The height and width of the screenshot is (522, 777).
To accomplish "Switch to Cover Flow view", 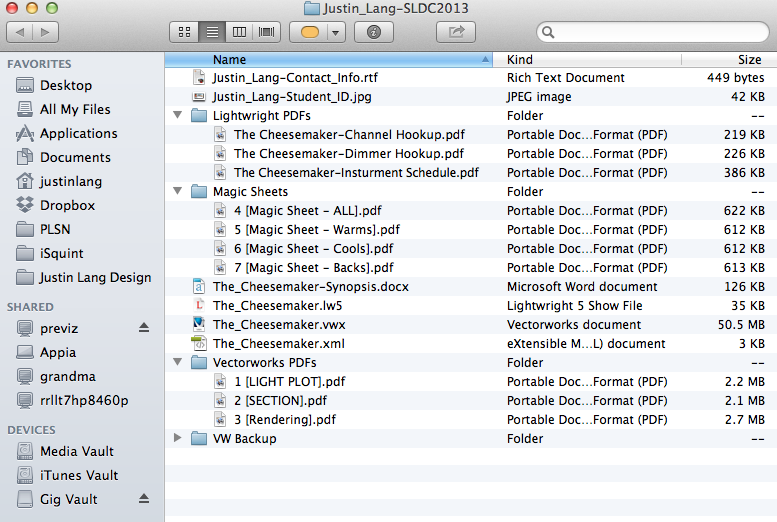I will [x=267, y=32].
